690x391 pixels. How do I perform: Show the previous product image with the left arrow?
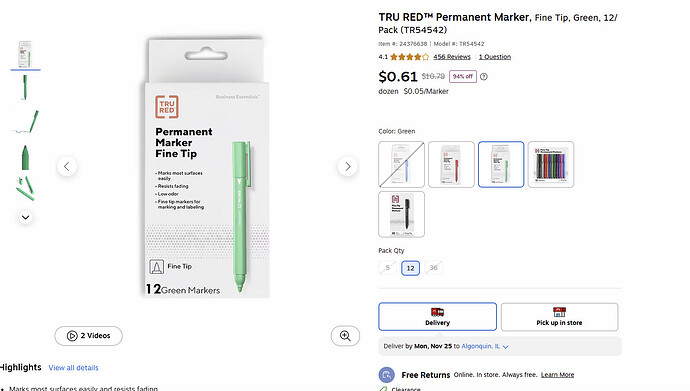pos(67,167)
